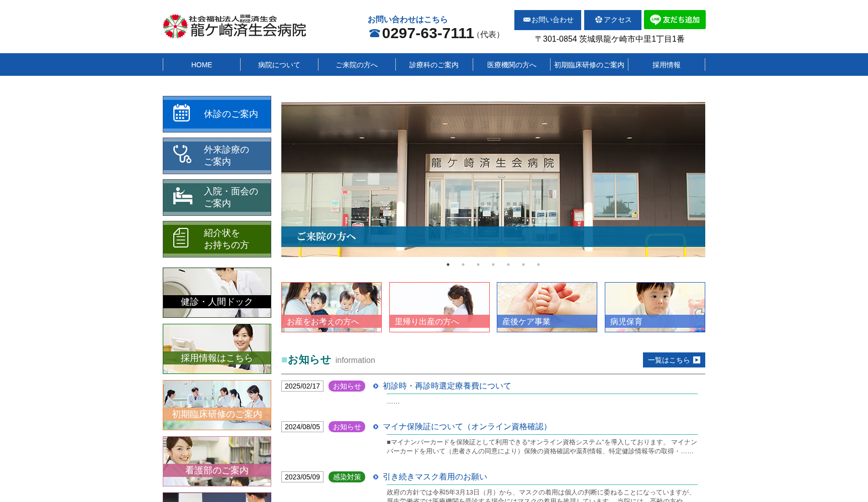Screen dimensions: 868x502
Task: Click the 友だち追加 LINE button
Action: [675, 20]
